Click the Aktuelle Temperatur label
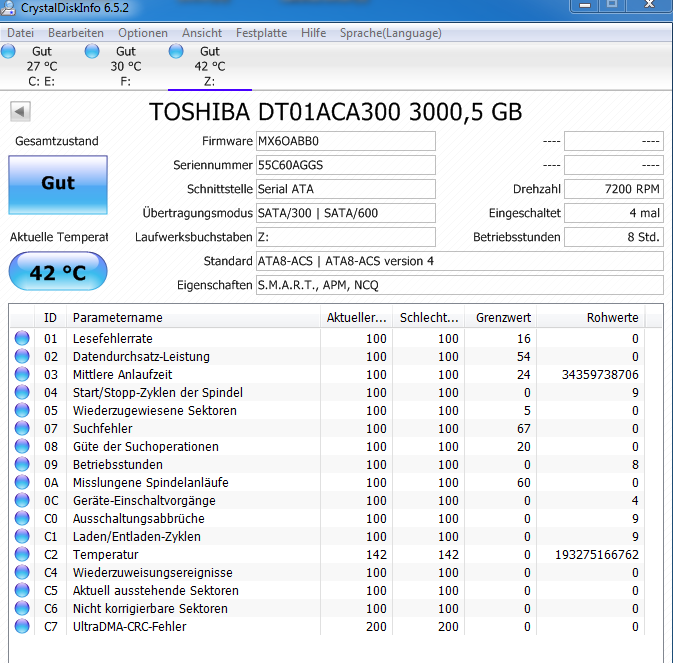Viewport: 673px width, 663px height. click(59, 237)
